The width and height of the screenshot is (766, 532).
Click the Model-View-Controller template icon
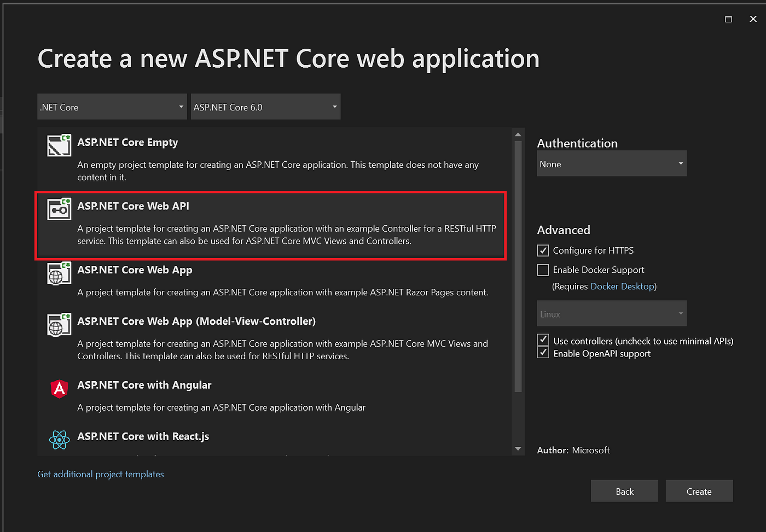coord(59,325)
